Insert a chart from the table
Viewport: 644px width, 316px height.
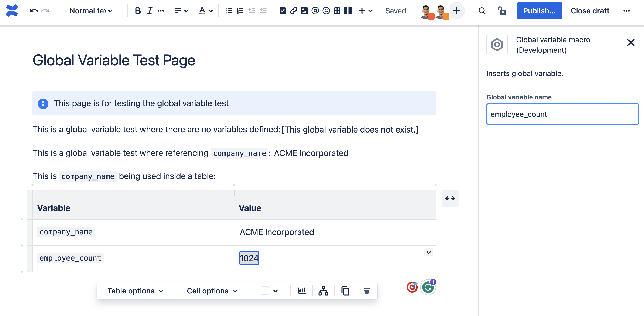(301, 291)
